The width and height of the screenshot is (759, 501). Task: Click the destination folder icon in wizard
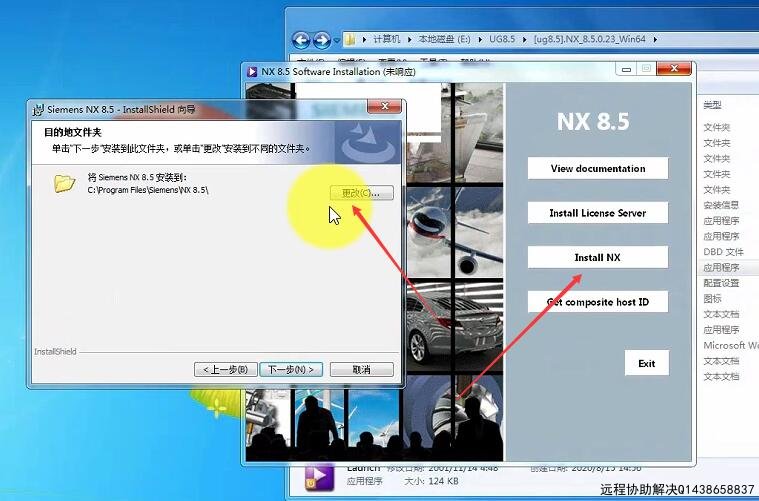pyautogui.click(x=64, y=183)
